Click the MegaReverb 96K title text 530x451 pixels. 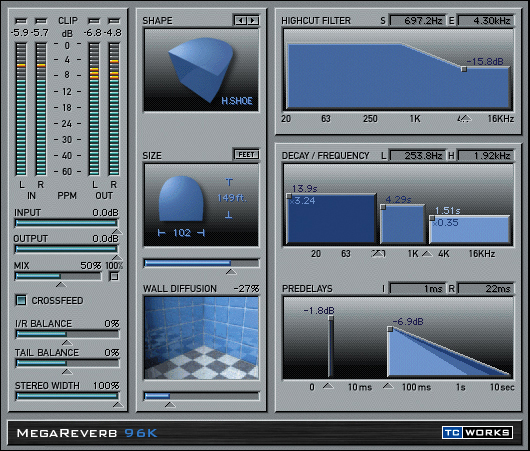point(87,433)
